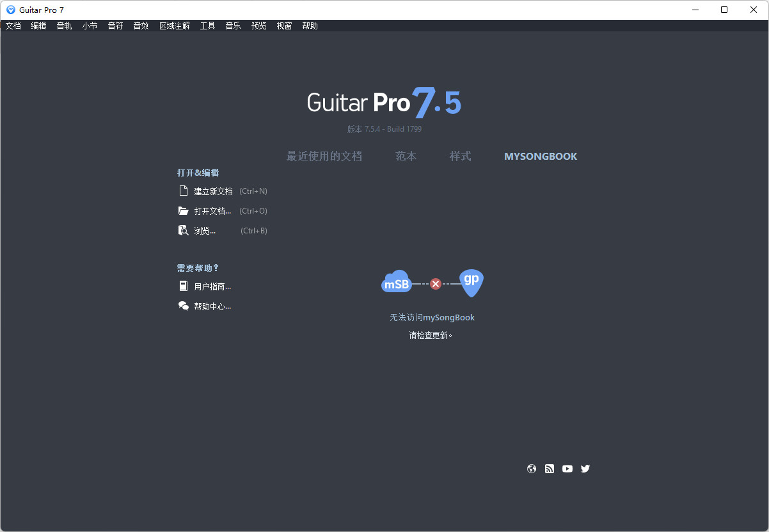Screen dimensions: 769x532
Task: Open the Twitter bird icon
Action: pos(585,469)
